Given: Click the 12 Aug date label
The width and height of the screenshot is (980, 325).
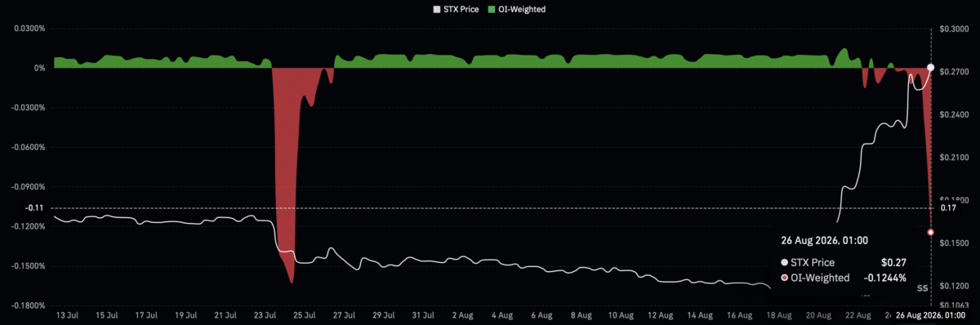Looking at the screenshot, I should click(x=661, y=314).
